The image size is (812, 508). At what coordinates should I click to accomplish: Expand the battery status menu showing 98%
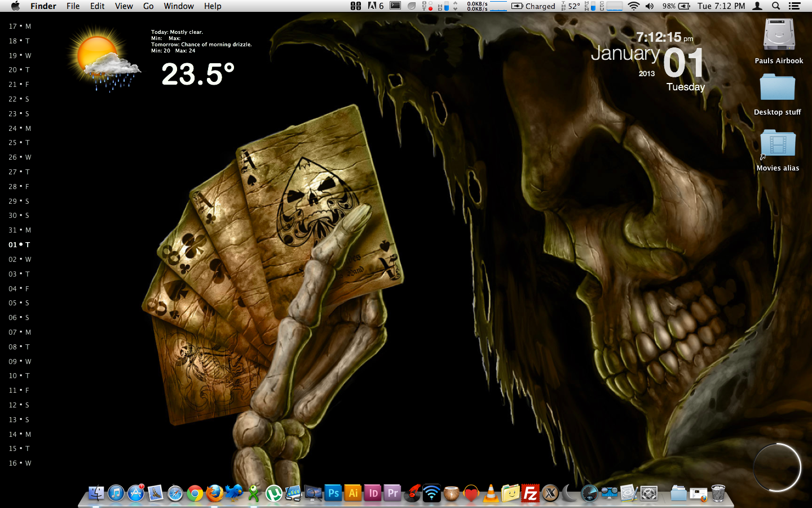point(676,6)
